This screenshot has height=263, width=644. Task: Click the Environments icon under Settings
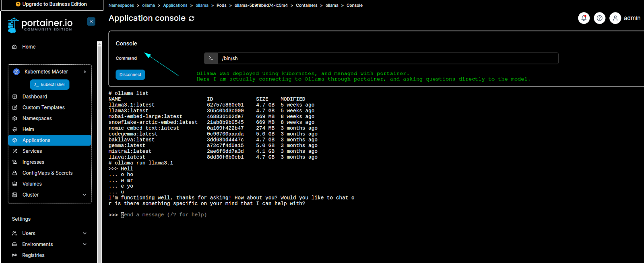(x=14, y=244)
